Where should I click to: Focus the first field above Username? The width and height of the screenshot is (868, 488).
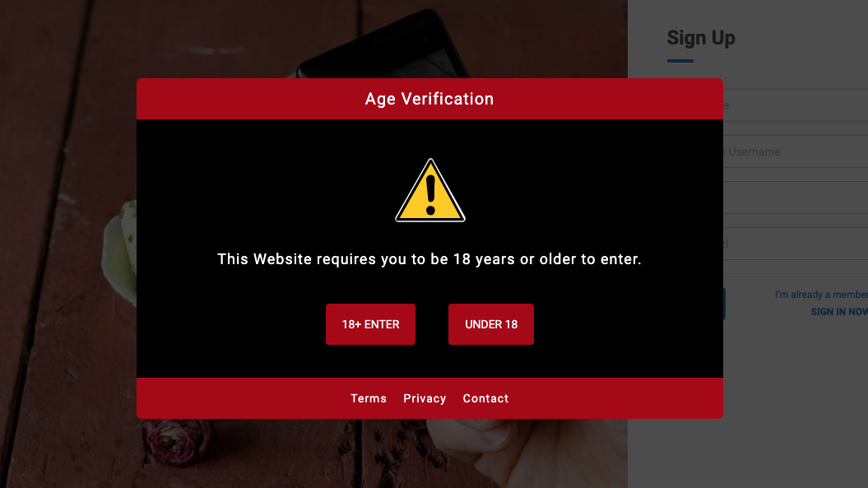point(796,105)
